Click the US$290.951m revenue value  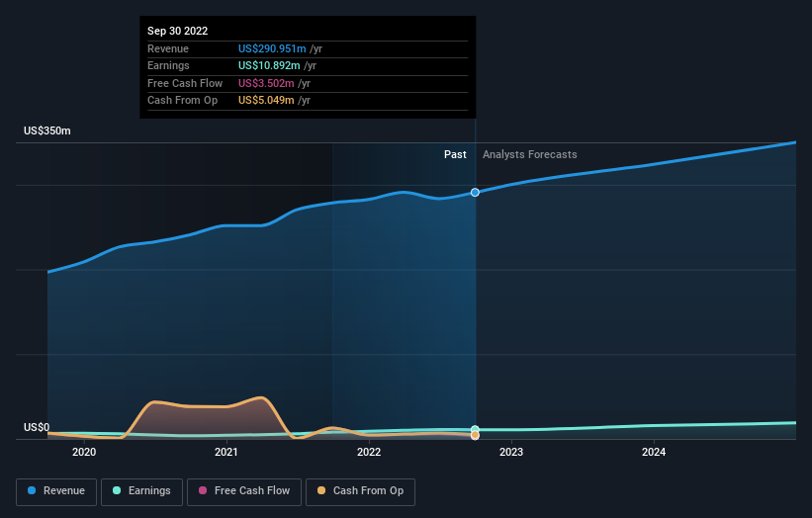coord(272,48)
